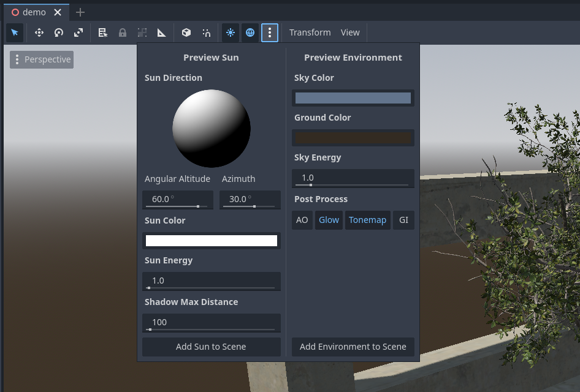Screen dimensions: 580x392
Task: Activate the Select Mode arrow tool
Action: coord(15,32)
